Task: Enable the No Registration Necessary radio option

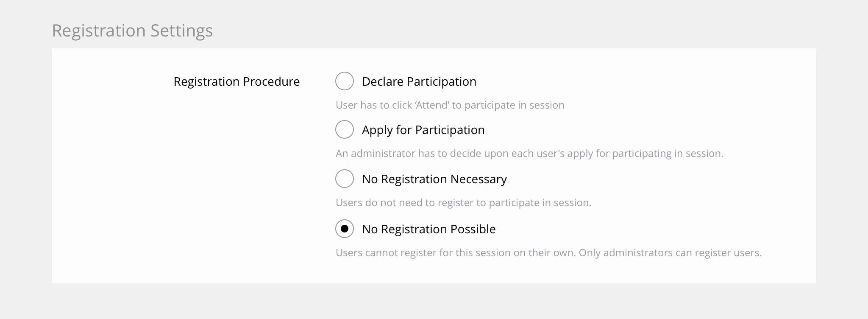Action: click(x=345, y=179)
